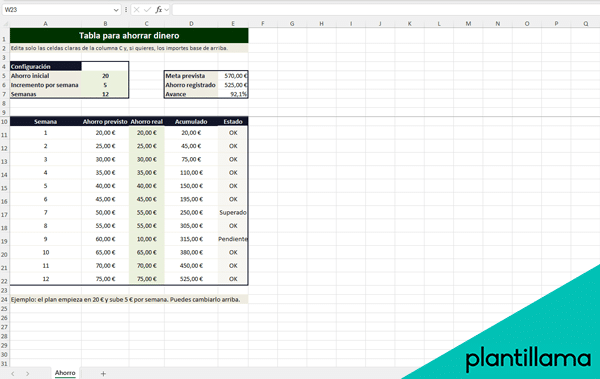The image size is (600, 379).
Task: Click the formula bar options dots
Action: click(x=126, y=10)
